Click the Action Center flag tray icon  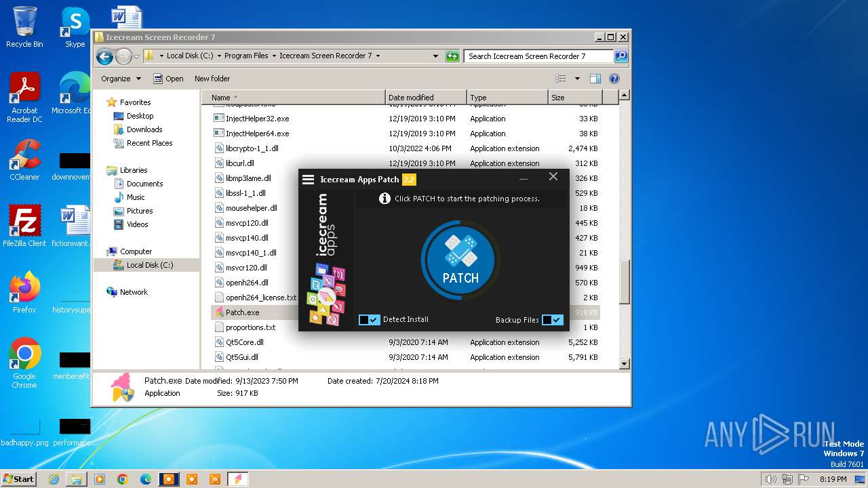804,479
